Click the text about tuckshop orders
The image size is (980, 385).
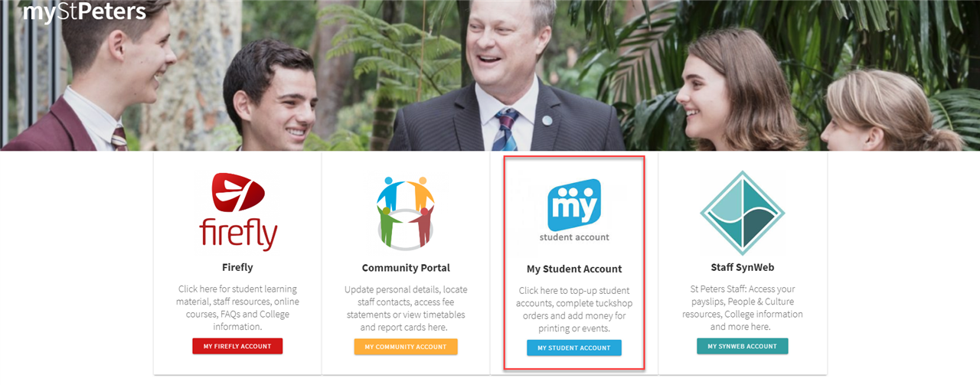click(574, 309)
